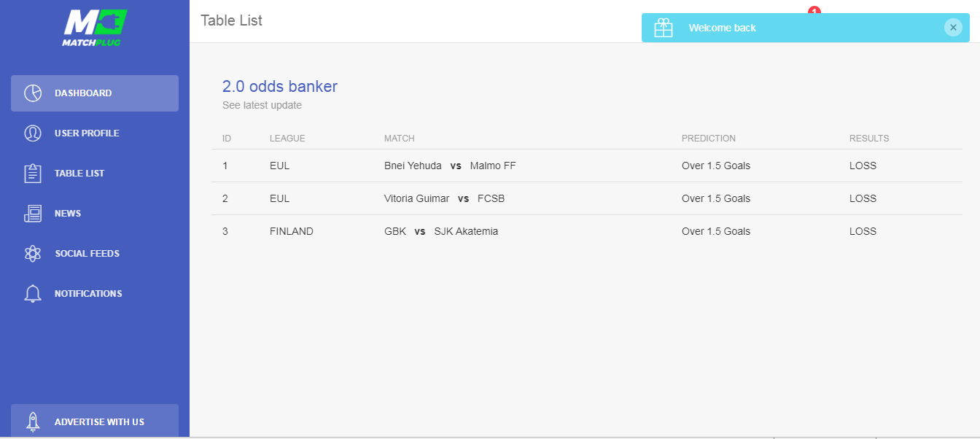This screenshot has height=439, width=980.
Task: Click the 2.0 odds banker heading
Action: pyautogui.click(x=280, y=87)
